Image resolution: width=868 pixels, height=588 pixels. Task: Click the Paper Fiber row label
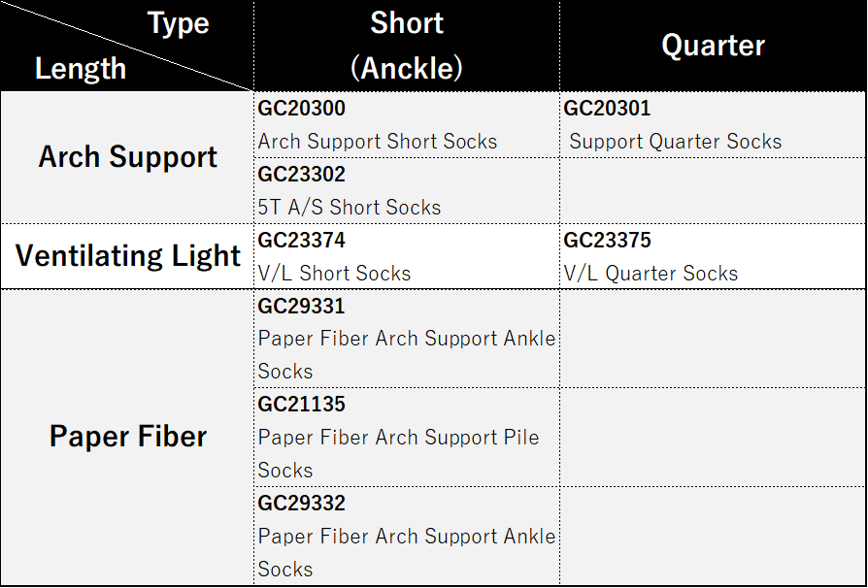click(x=127, y=437)
